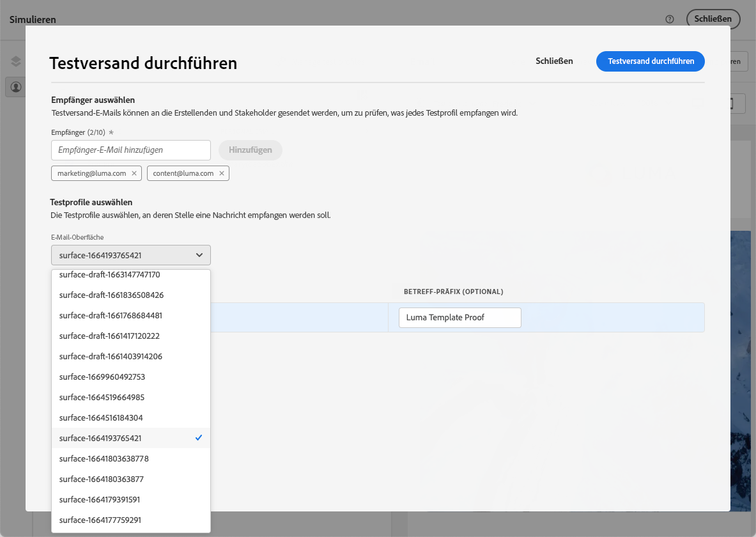Pick the checked surface-1664193765421 option
The image size is (756, 537).
[131, 438]
